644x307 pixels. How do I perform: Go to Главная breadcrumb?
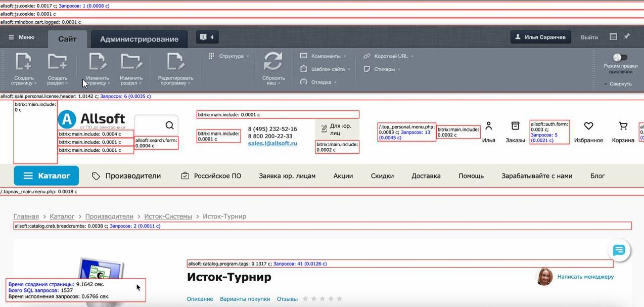(26, 216)
